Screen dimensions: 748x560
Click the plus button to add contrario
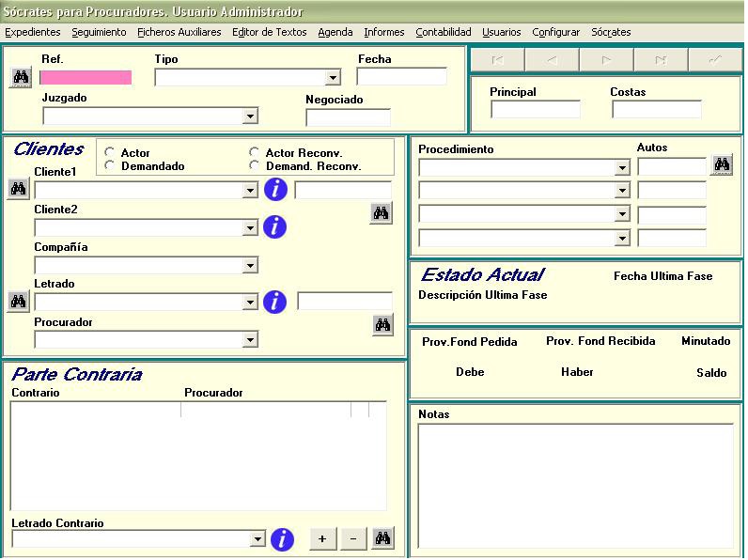pyautogui.click(x=322, y=539)
